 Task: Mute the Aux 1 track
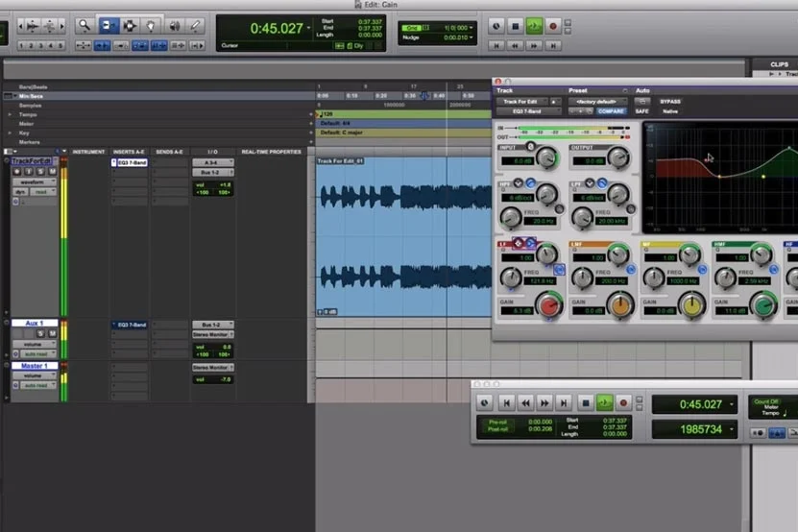click(53, 333)
